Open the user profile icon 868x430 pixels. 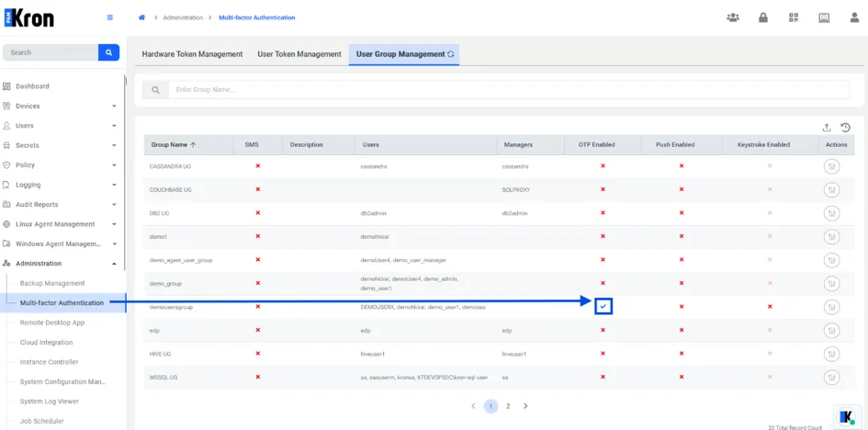click(x=855, y=17)
